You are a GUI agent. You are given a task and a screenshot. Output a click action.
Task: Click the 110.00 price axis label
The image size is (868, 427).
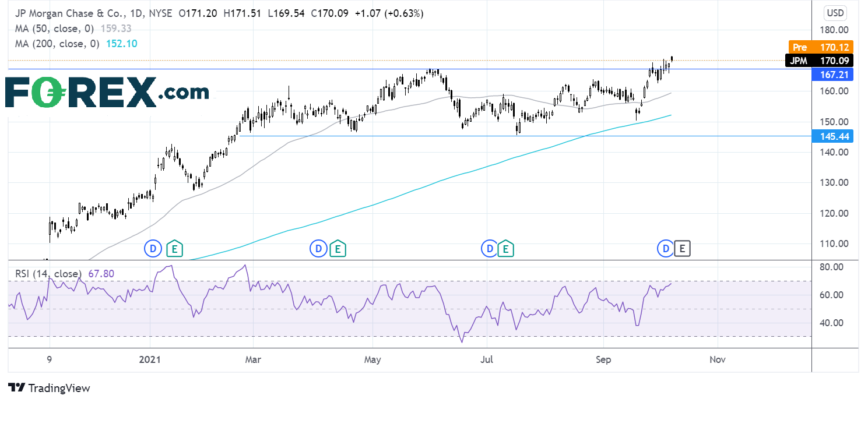click(x=832, y=244)
